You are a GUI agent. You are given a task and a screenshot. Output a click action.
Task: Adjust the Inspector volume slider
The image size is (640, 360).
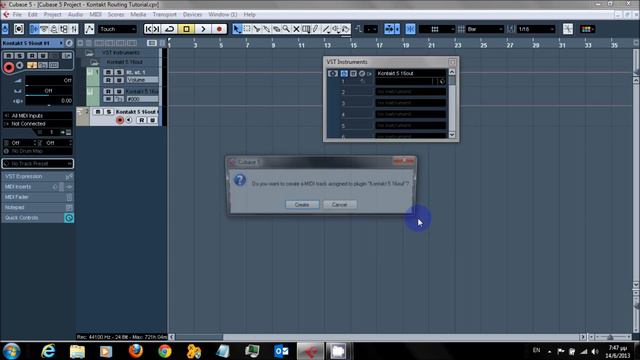pos(49,80)
